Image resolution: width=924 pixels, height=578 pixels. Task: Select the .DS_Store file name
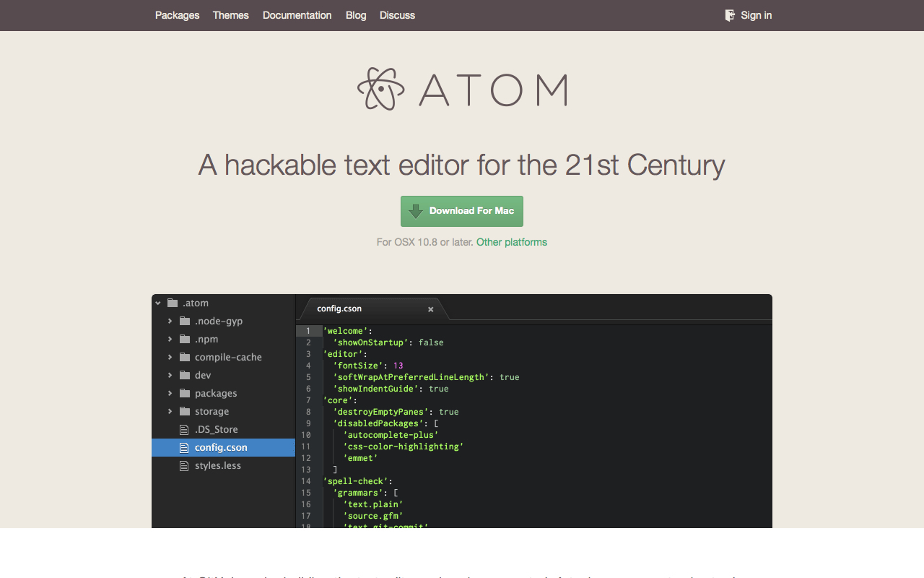216,429
